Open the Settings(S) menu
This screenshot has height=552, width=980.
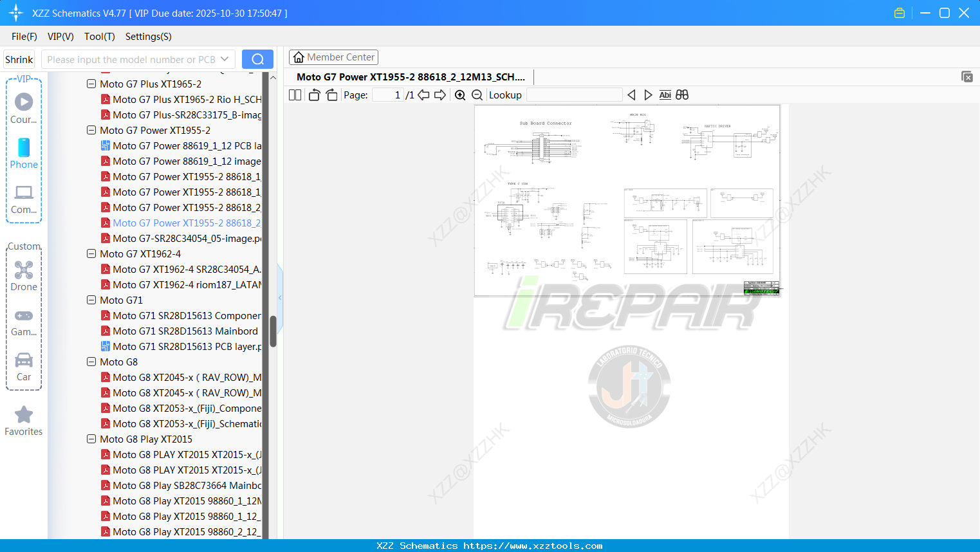point(149,37)
